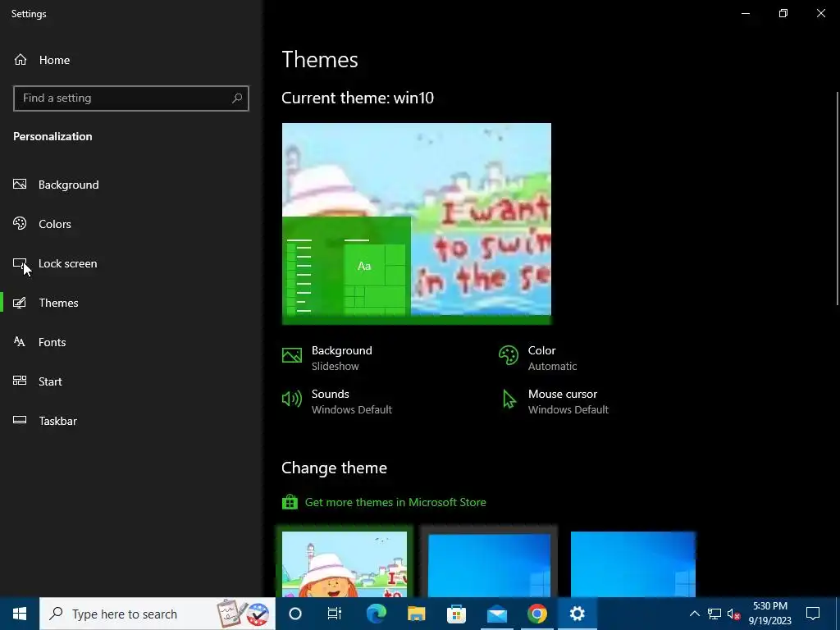Click the Cortana circle on taskbar
This screenshot has height=630, width=840.
click(295, 614)
